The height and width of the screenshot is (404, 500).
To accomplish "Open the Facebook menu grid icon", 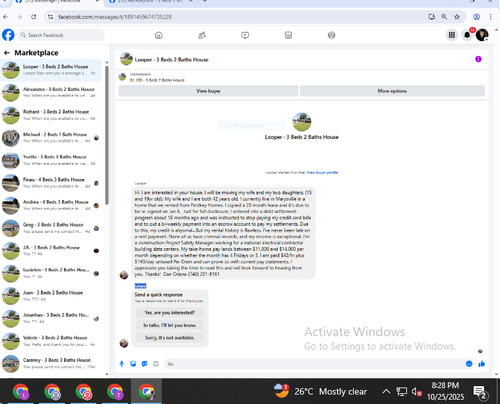I will (452, 35).
